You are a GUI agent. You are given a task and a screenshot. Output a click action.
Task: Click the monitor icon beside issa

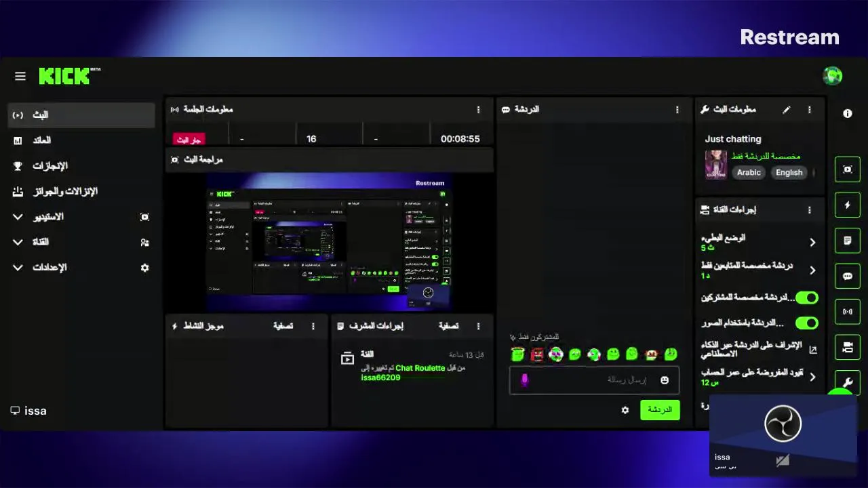15,411
